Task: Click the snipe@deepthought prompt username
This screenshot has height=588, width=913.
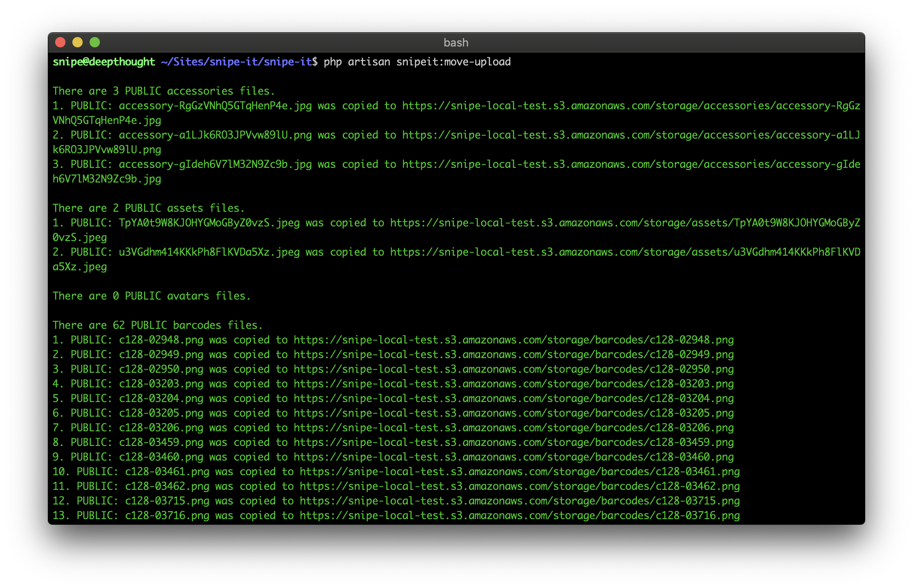Action: pos(104,62)
